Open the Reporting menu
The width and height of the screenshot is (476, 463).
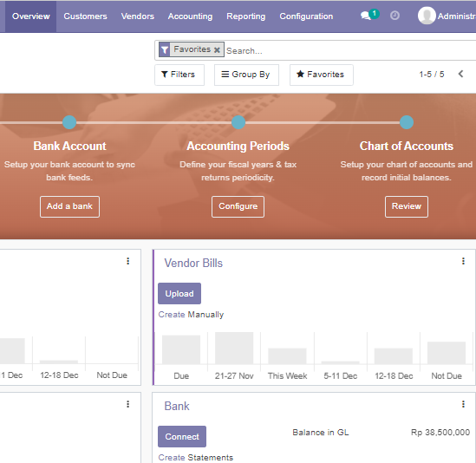246,16
